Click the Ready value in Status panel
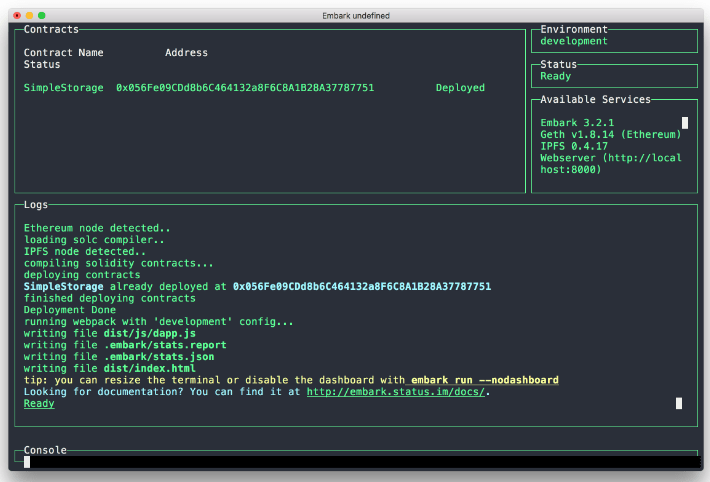 (x=556, y=76)
